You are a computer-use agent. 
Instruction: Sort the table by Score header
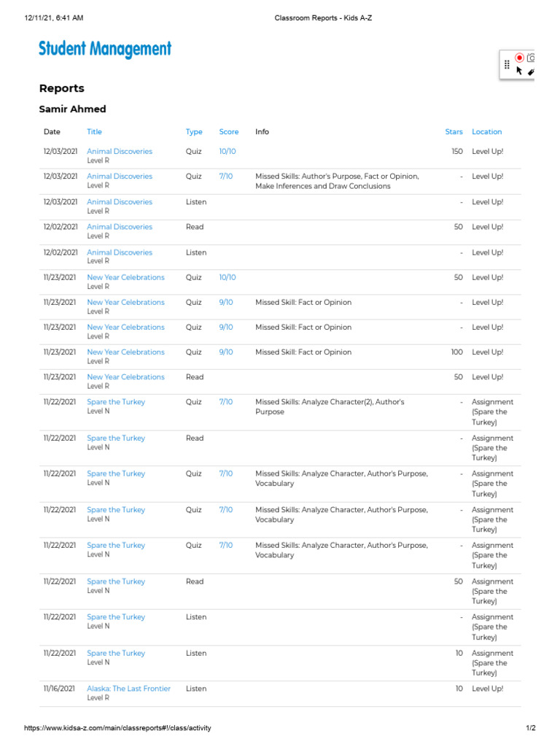[229, 132]
